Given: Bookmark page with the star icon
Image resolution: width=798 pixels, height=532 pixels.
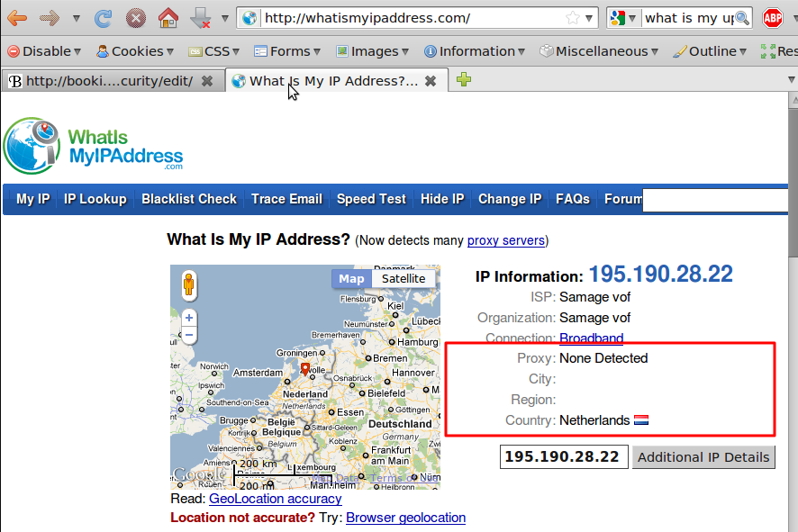Looking at the screenshot, I should click(573, 18).
